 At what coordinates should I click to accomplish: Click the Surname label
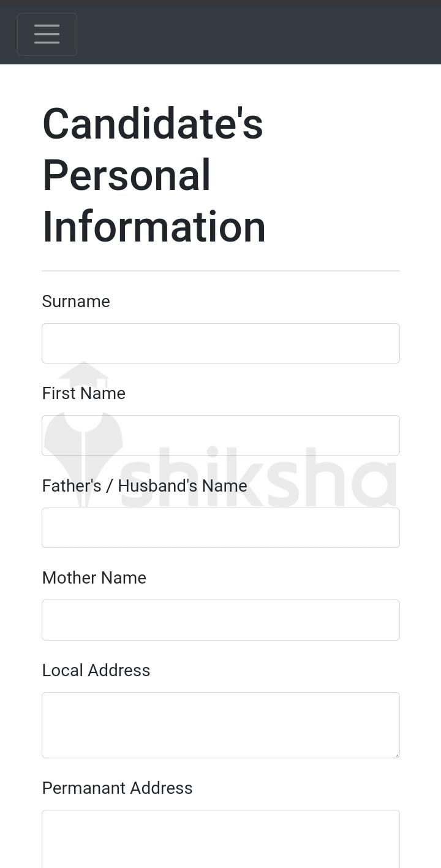75,301
